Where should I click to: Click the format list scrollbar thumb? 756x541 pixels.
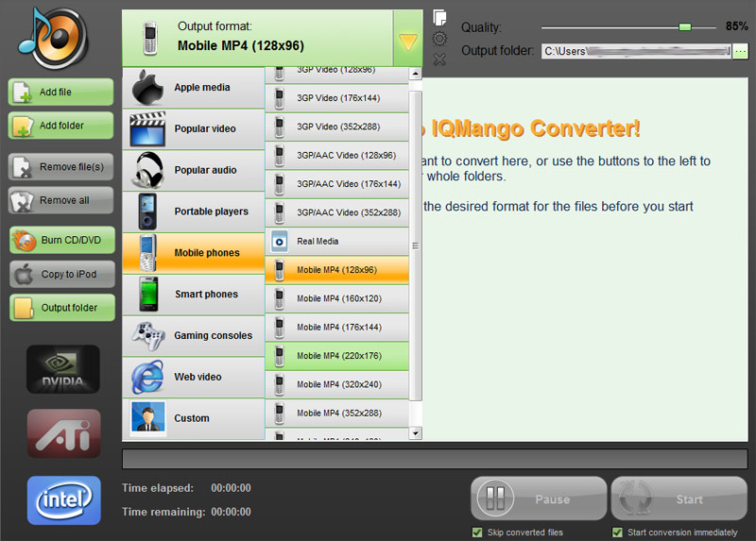[416, 245]
